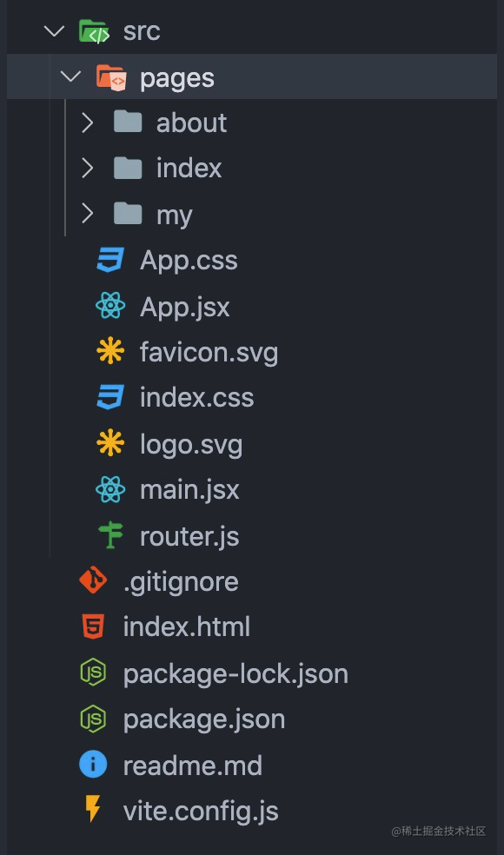Open the main.jsx file

(189, 489)
